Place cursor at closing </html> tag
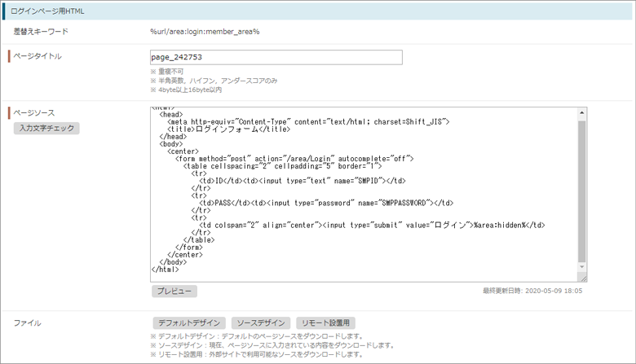636x364 pixels. pos(166,270)
